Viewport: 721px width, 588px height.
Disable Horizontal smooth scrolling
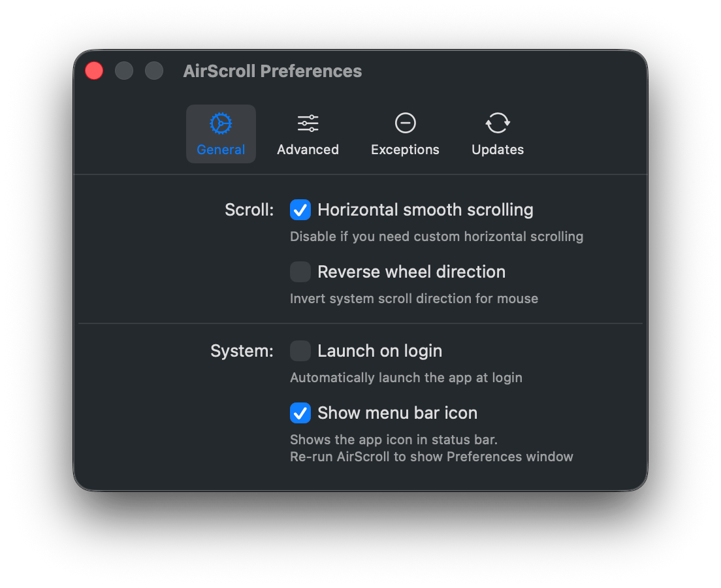pos(300,210)
